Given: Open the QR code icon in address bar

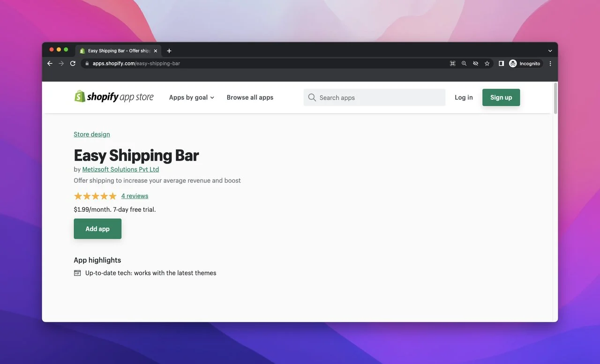Looking at the screenshot, I should tap(452, 63).
